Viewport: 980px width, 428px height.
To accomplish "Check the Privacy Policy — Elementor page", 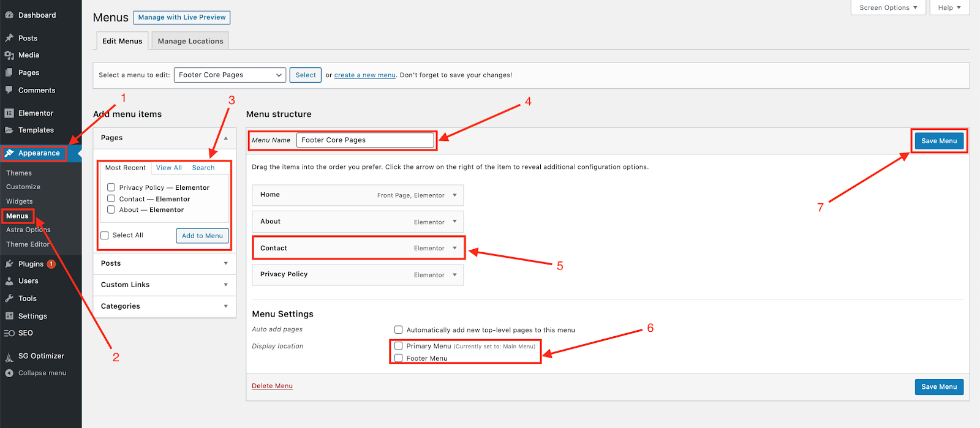I will coord(111,187).
